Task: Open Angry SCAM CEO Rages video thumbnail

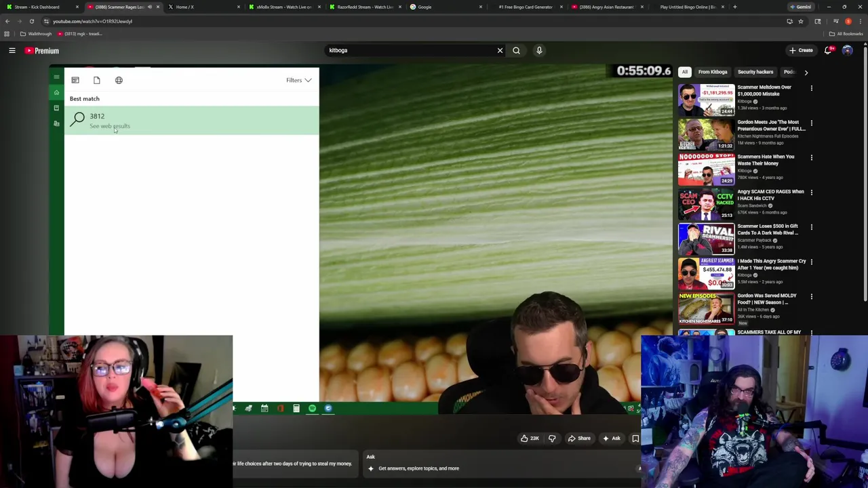Action: coord(706,203)
